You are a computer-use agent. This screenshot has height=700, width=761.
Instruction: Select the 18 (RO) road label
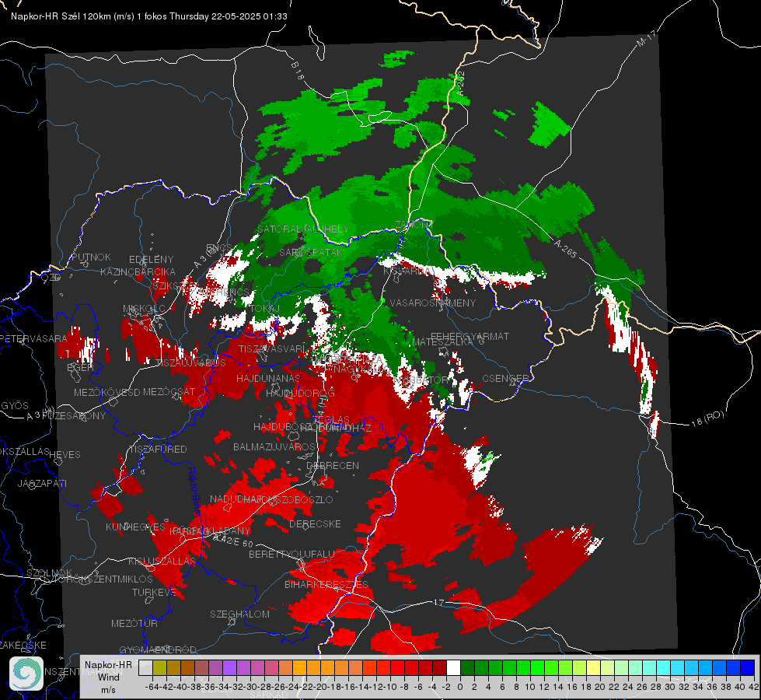pyautogui.click(x=707, y=418)
